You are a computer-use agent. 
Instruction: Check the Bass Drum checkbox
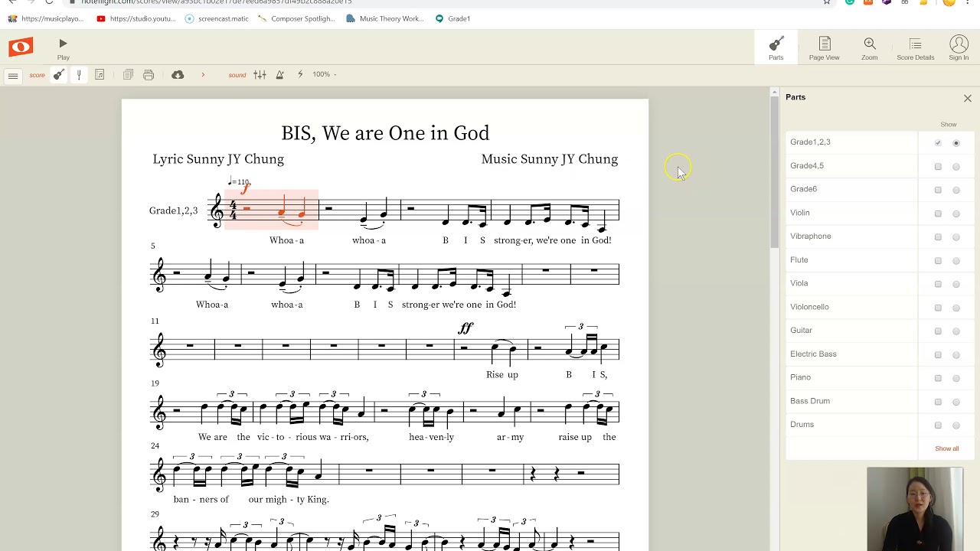(x=938, y=402)
